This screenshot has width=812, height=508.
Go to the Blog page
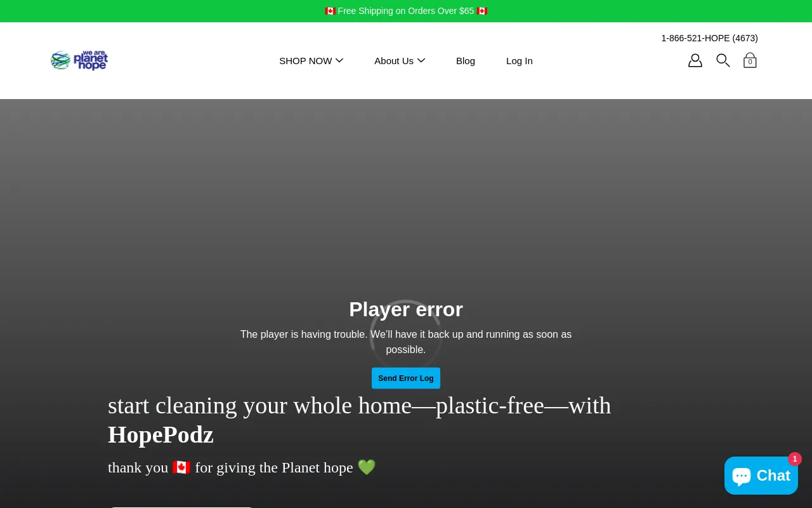pyautogui.click(x=466, y=61)
